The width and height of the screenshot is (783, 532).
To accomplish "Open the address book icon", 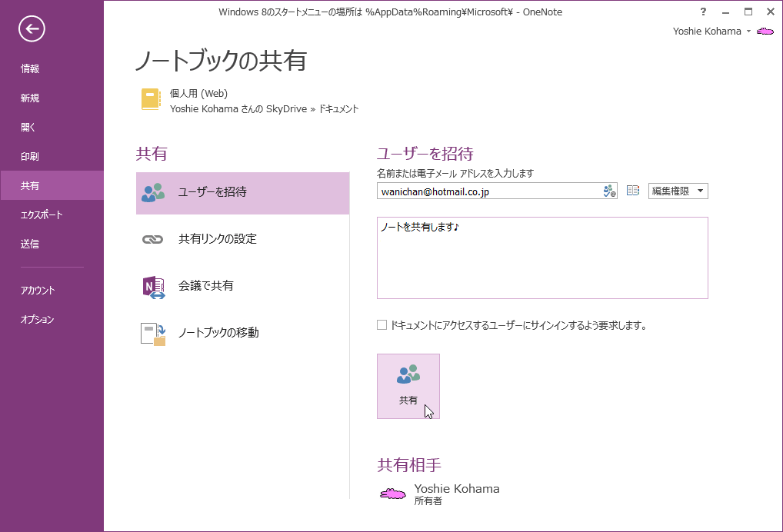I will pos(633,191).
